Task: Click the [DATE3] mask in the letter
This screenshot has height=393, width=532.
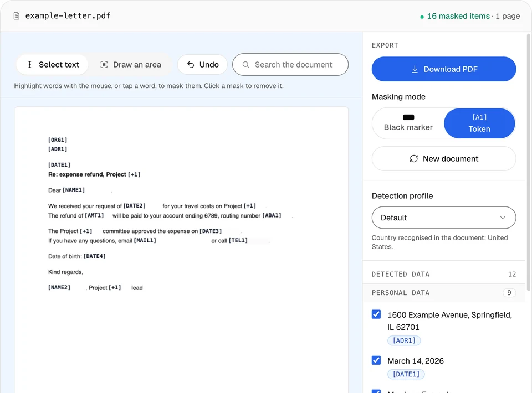Action: tap(211, 231)
